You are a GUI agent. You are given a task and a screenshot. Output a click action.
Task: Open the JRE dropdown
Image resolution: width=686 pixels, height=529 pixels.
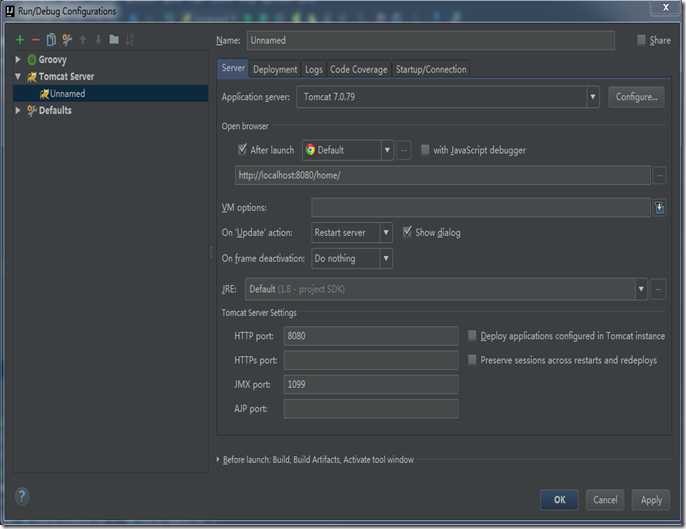640,289
